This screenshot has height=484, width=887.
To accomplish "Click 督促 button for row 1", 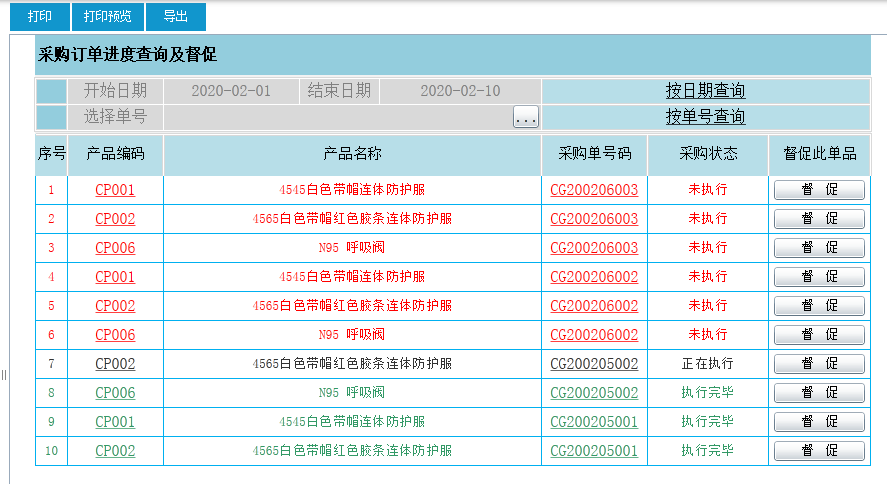I will tap(819, 190).
